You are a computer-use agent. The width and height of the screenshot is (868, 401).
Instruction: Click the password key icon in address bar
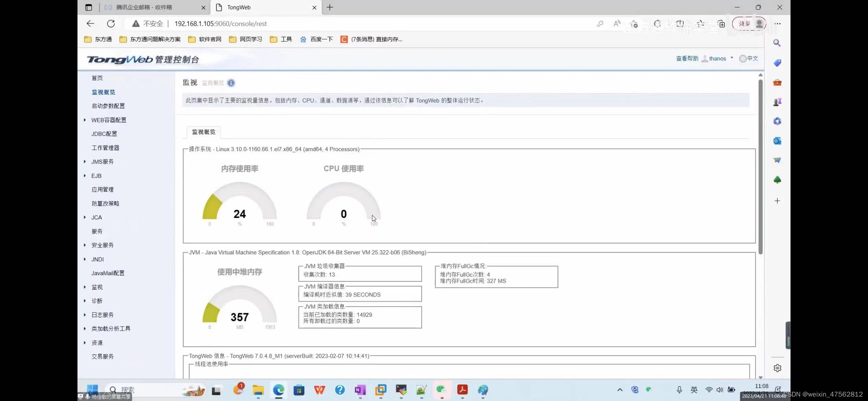coord(600,24)
